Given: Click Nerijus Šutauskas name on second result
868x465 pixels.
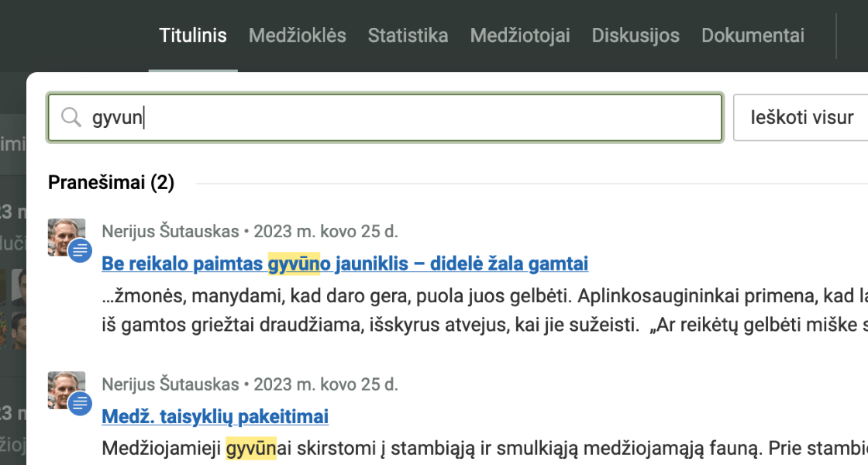Looking at the screenshot, I should [170, 384].
